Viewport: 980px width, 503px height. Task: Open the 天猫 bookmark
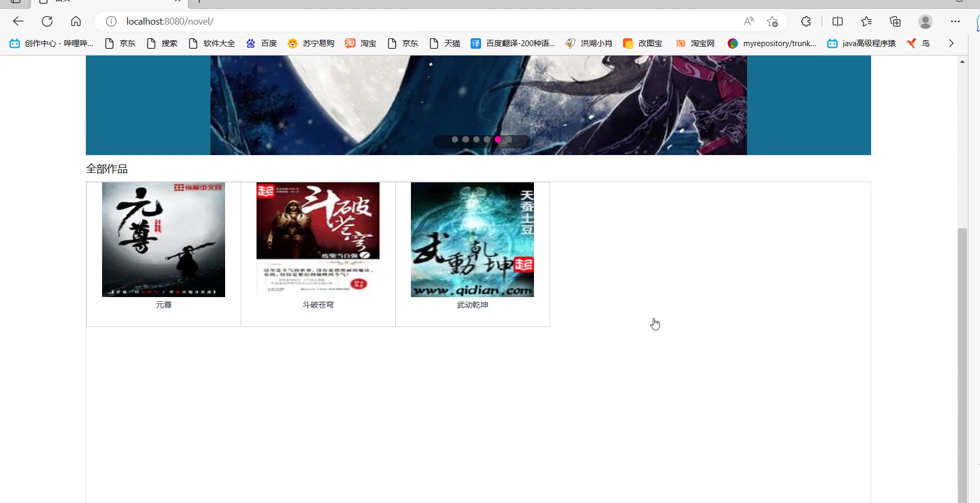click(x=444, y=43)
